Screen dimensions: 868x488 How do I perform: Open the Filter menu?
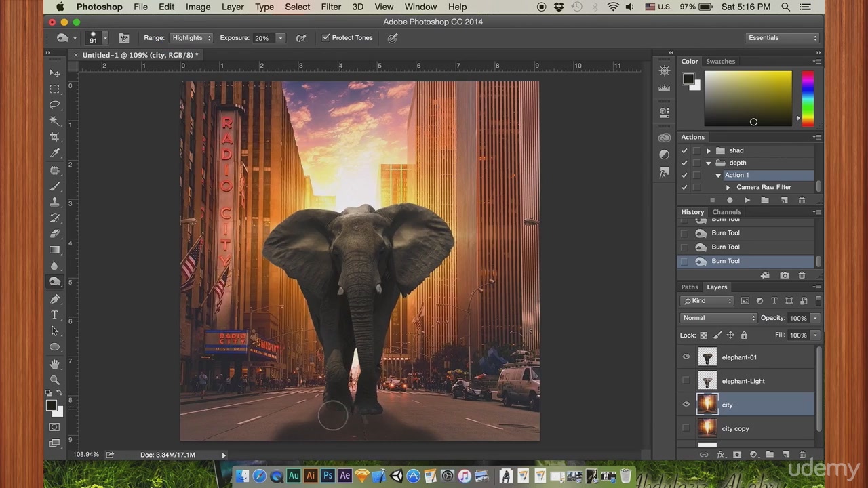pyautogui.click(x=331, y=7)
